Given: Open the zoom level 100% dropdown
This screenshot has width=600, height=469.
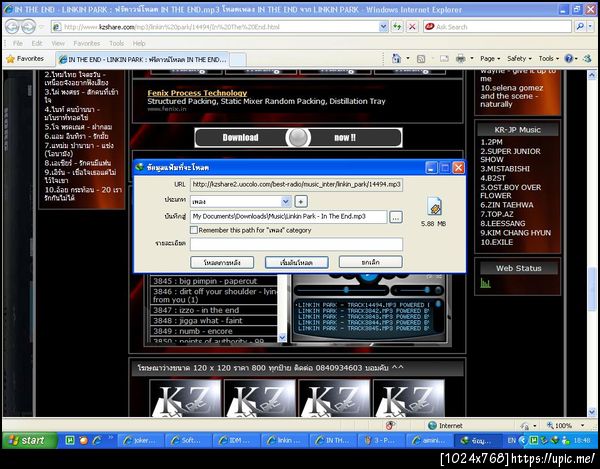Looking at the screenshot, I should click(583, 425).
